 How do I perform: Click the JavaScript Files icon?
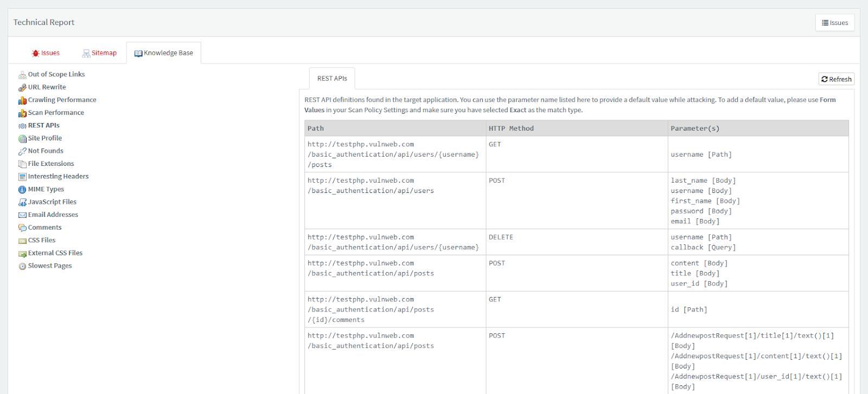[x=22, y=202]
